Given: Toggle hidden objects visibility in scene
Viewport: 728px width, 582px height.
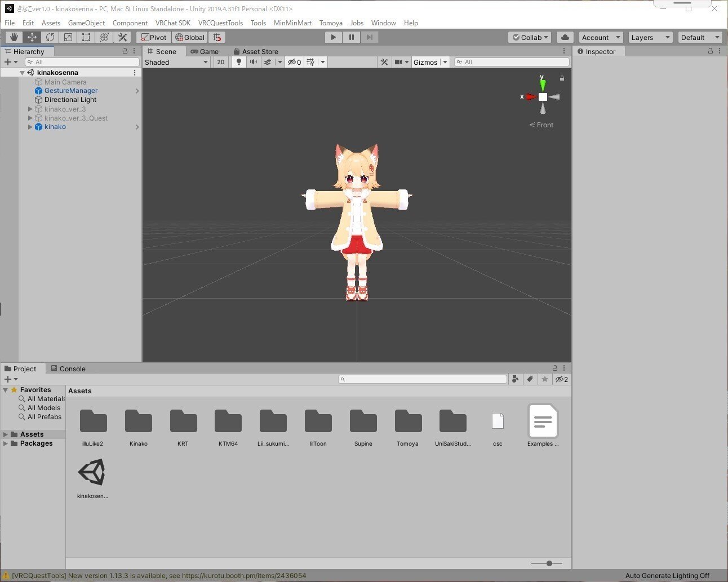Looking at the screenshot, I should coord(294,62).
